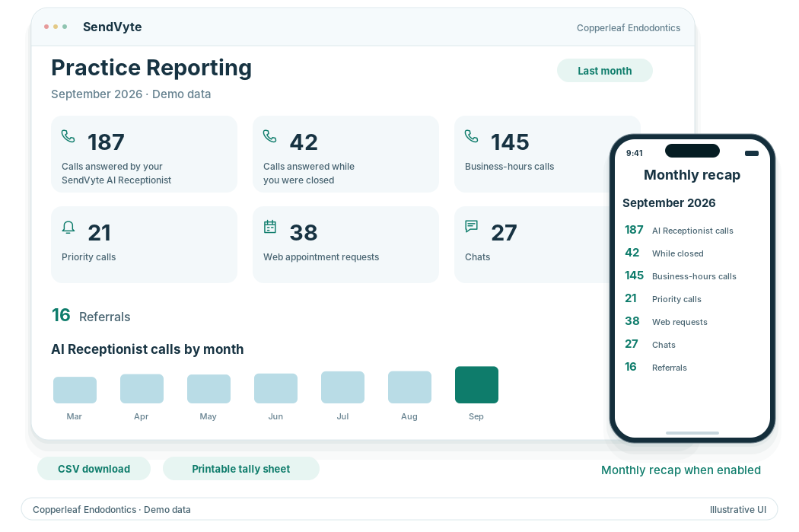Open the 38 Web appointment requests card

coord(346,245)
